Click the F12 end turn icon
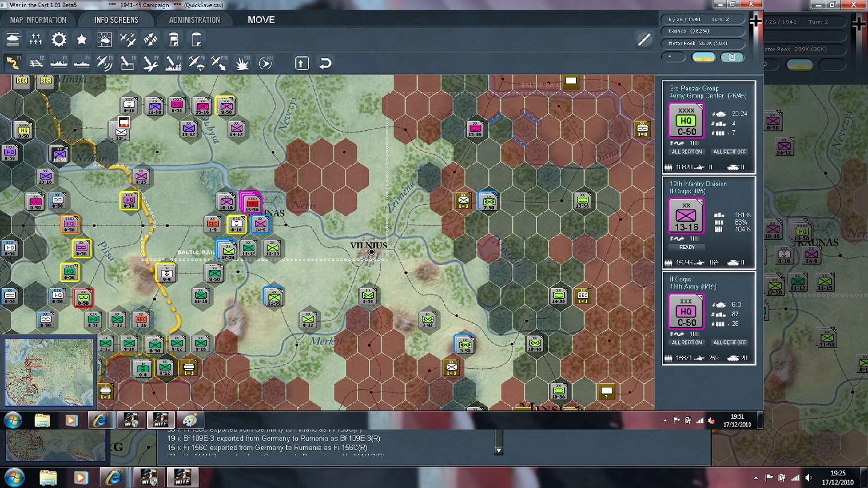Screen dimensions: 868x488 [x=265, y=63]
